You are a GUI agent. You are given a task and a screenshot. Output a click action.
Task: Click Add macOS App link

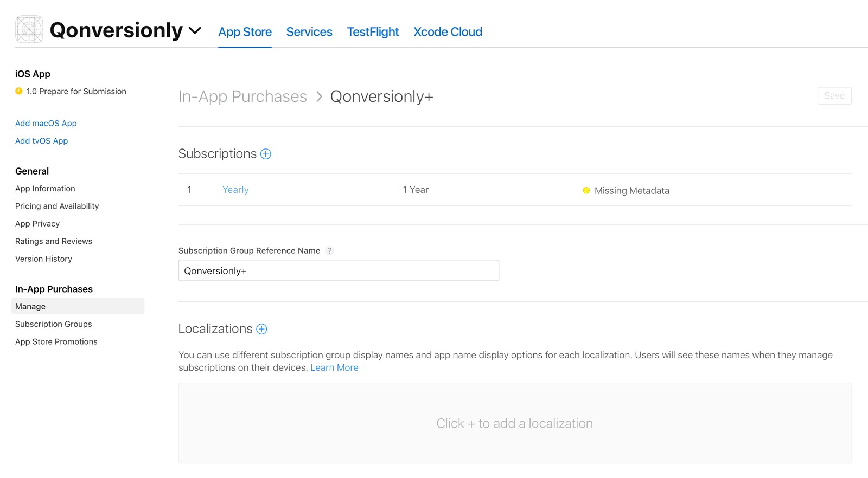pos(46,123)
